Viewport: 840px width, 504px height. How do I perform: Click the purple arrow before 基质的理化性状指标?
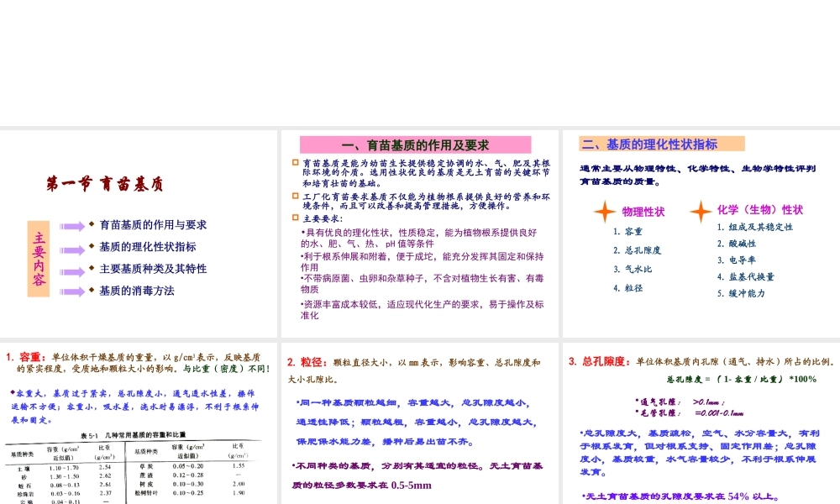point(72,249)
